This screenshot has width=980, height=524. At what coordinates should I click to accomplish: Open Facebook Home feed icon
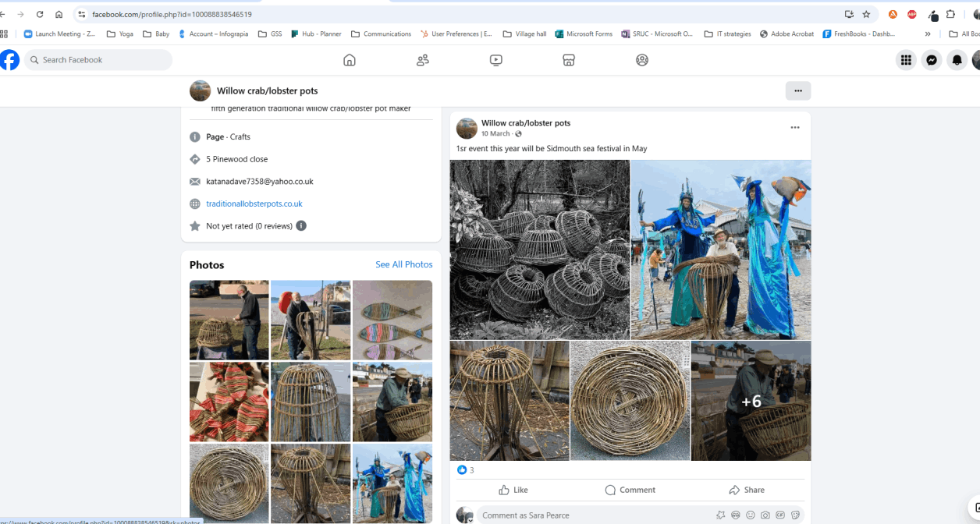pyautogui.click(x=350, y=60)
